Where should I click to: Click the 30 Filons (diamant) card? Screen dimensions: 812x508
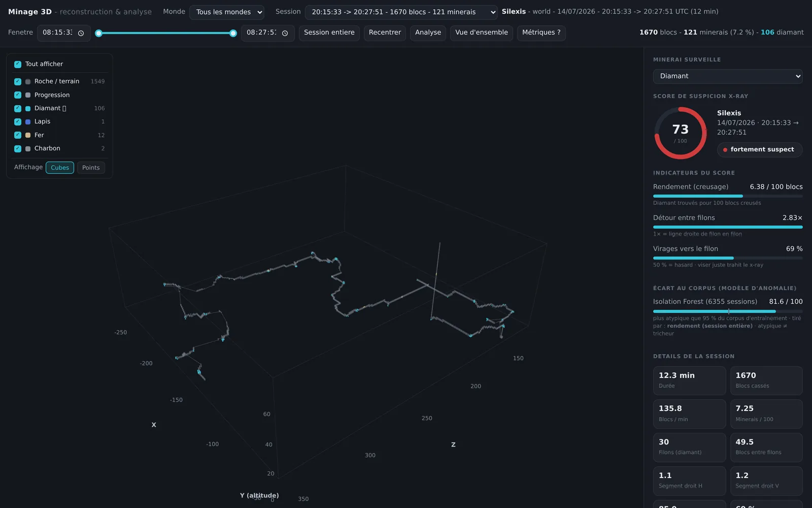tap(689, 448)
